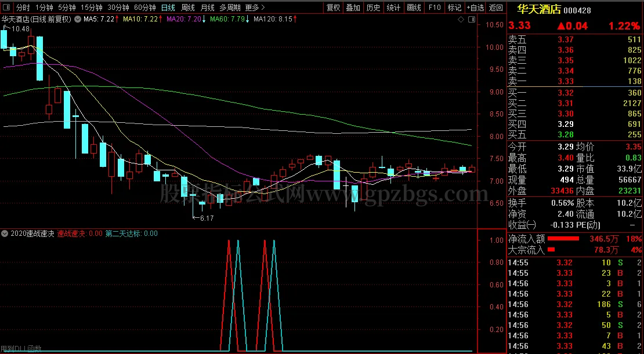Screen dimensions: 644x354
Task: Click the 买二 price 3.31 row
Action: pyautogui.click(x=575, y=103)
